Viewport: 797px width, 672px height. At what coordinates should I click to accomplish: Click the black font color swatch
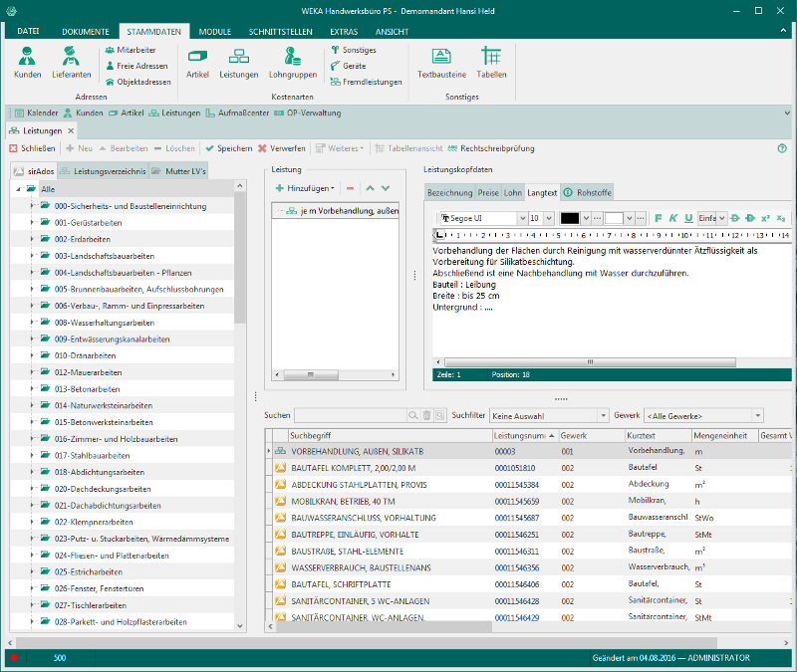(x=569, y=218)
